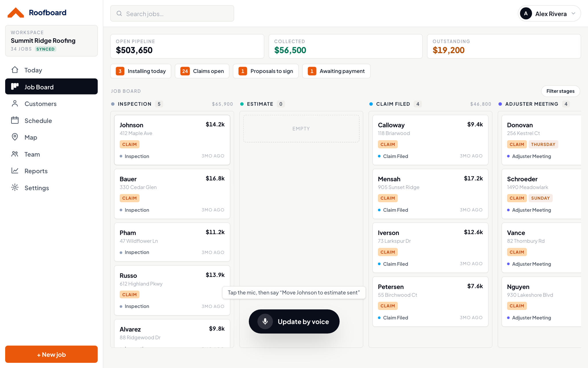The image size is (588, 368).
Task: Open the Filter stages dropdown
Action: point(560,91)
